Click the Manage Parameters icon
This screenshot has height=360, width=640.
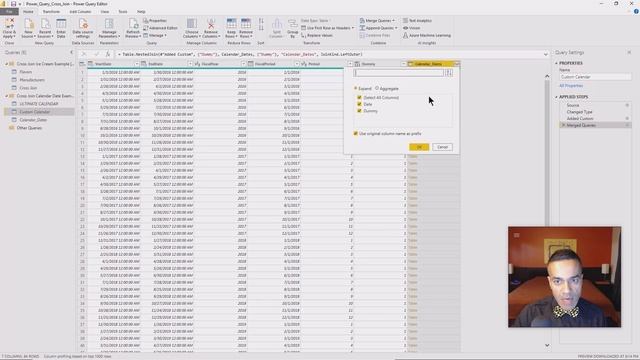[x=109, y=28]
